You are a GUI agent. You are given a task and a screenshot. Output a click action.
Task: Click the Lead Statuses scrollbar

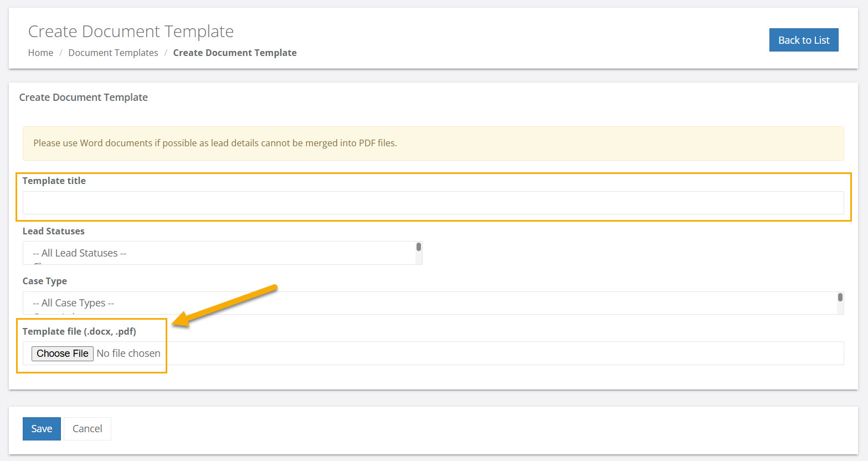click(418, 247)
